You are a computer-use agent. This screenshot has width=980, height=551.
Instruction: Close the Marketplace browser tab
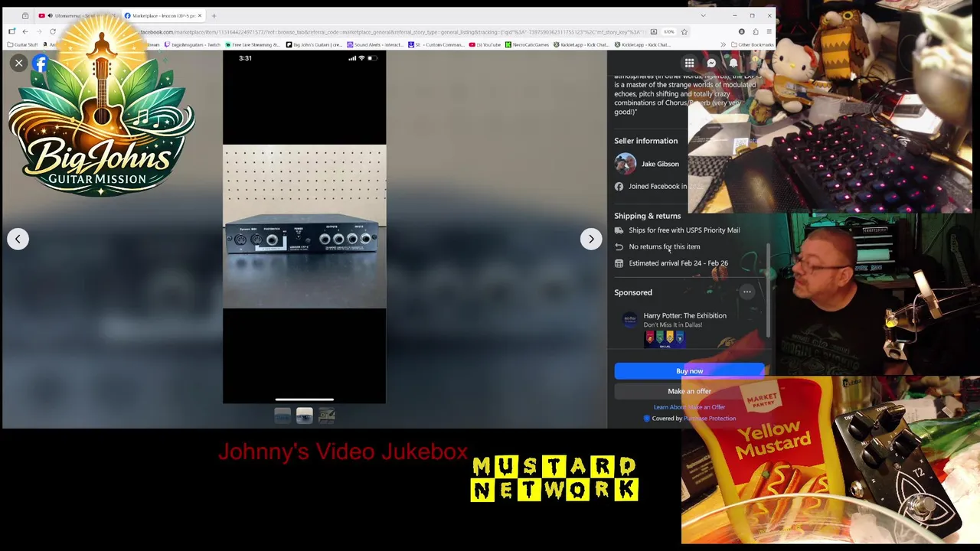click(x=200, y=15)
